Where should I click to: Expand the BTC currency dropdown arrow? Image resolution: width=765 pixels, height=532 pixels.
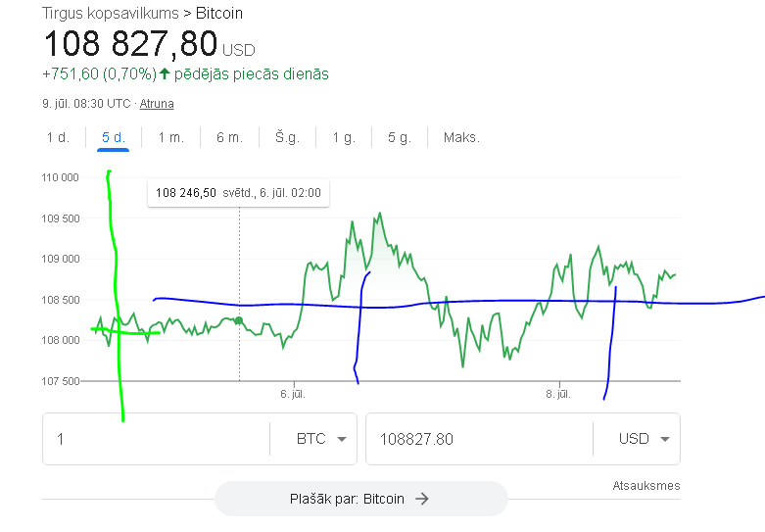tap(342, 439)
